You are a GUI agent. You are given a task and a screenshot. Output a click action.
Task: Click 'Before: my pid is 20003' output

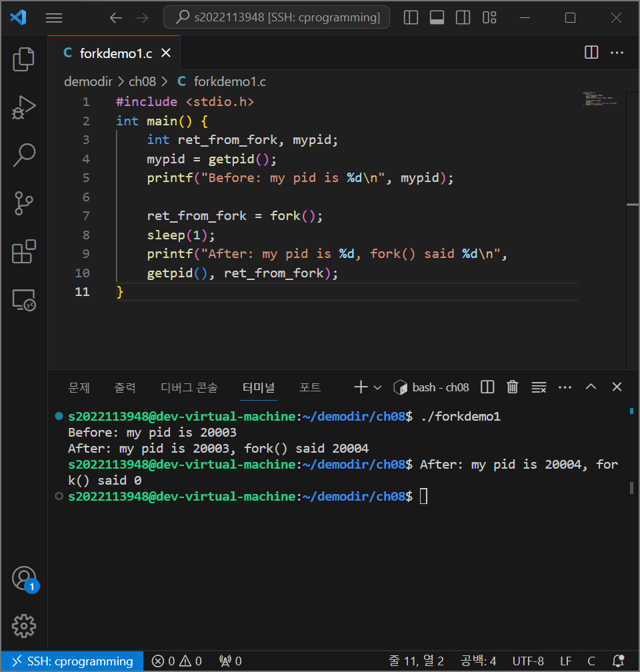point(152,432)
